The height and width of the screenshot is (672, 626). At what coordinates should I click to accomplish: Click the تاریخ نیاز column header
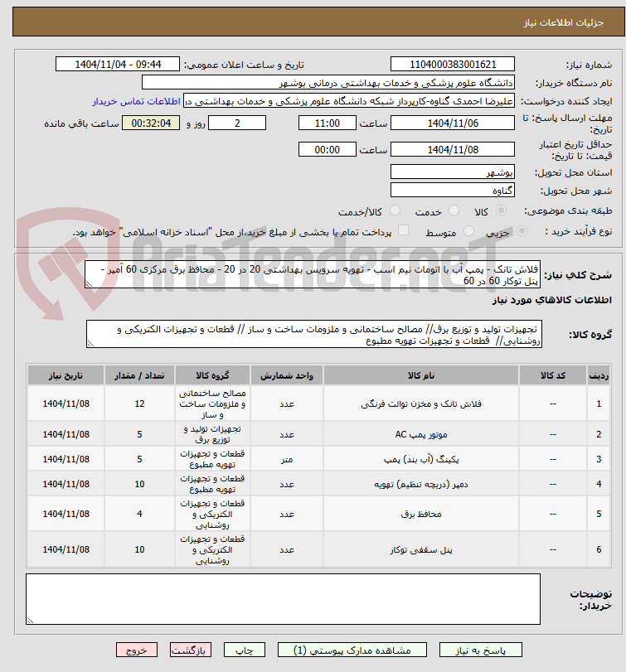[x=66, y=375]
